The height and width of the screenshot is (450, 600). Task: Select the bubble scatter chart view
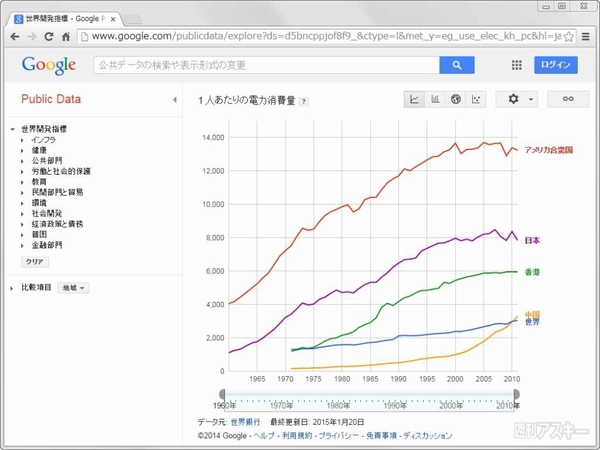(476, 99)
